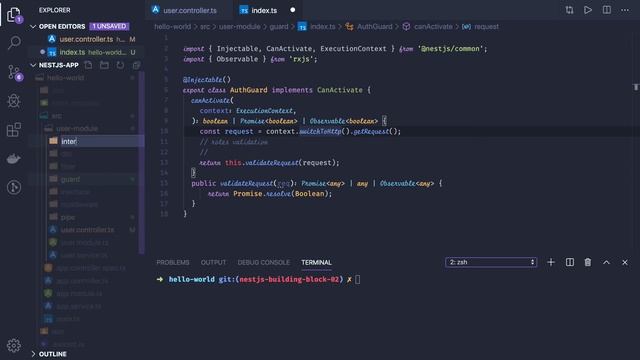Image resolution: width=640 pixels, height=360 pixels.
Task: Open the Run and Debug view
Action: 14,101
